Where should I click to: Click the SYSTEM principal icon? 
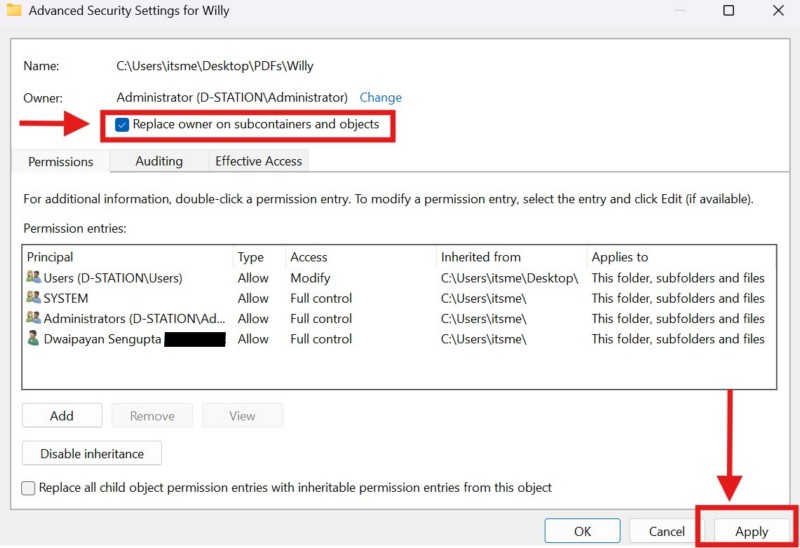pos(34,298)
